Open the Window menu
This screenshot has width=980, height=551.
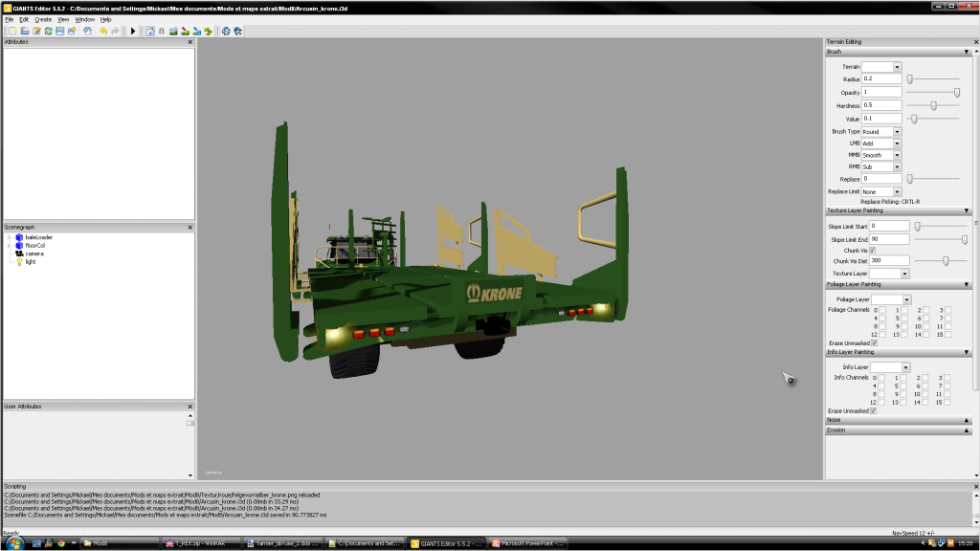point(85,19)
